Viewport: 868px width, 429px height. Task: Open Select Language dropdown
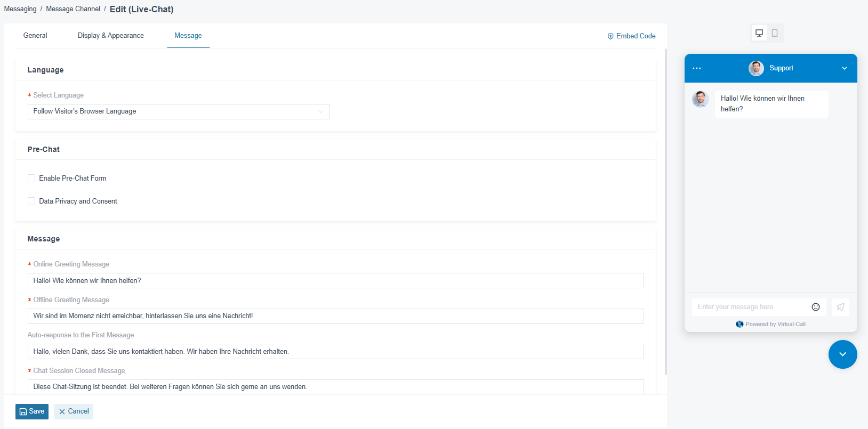(179, 111)
